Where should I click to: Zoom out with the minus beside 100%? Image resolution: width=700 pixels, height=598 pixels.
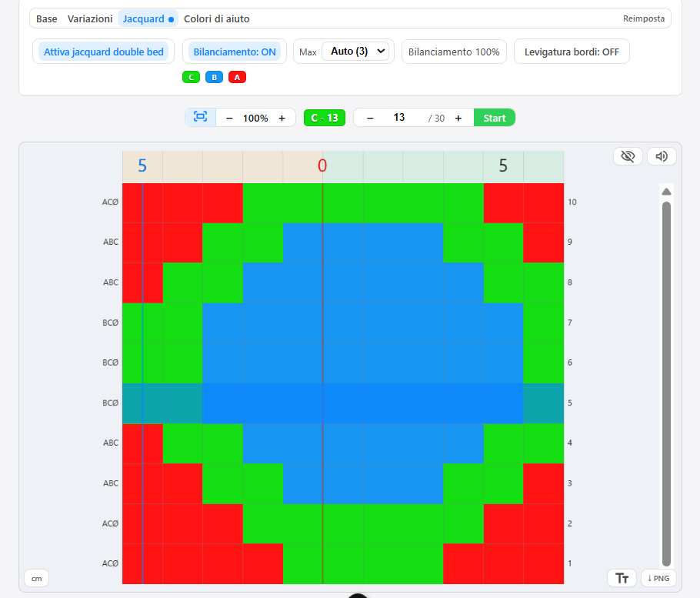pyautogui.click(x=229, y=118)
